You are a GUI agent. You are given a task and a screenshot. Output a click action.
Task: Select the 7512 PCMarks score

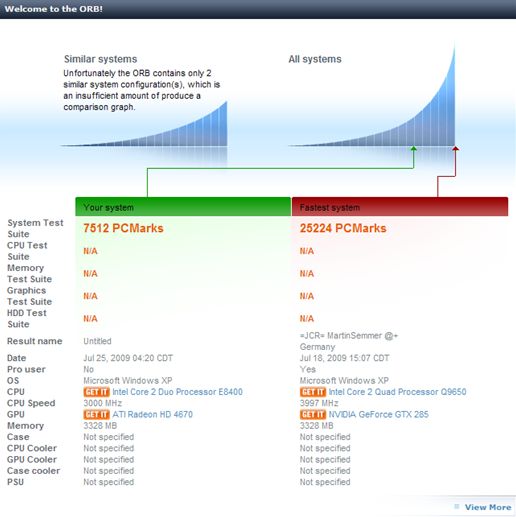pyautogui.click(x=123, y=228)
